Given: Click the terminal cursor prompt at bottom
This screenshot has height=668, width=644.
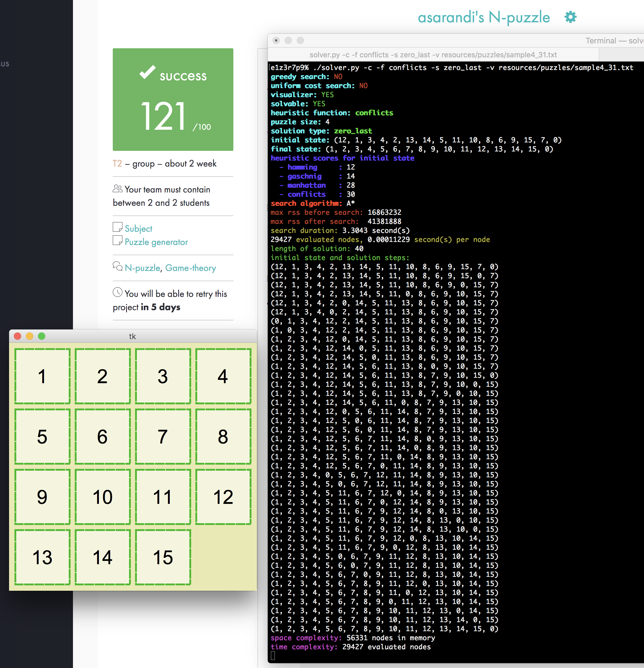Looking at the screenshot, I should (273, 655).
